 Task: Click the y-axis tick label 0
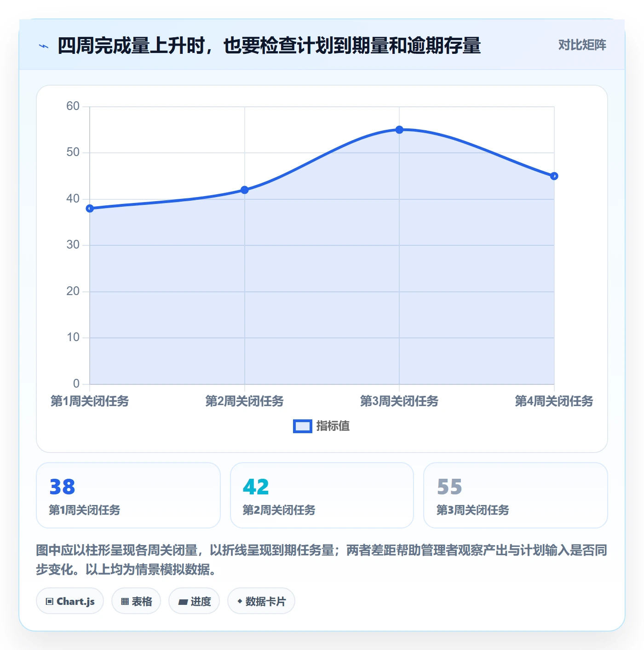tap(76, 384)
